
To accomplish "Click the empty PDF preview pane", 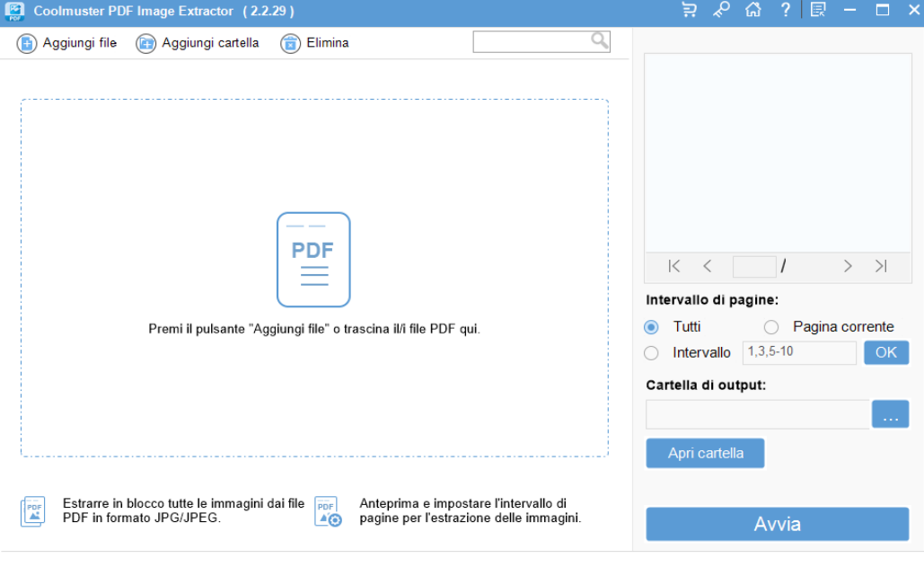I will 778,154.
